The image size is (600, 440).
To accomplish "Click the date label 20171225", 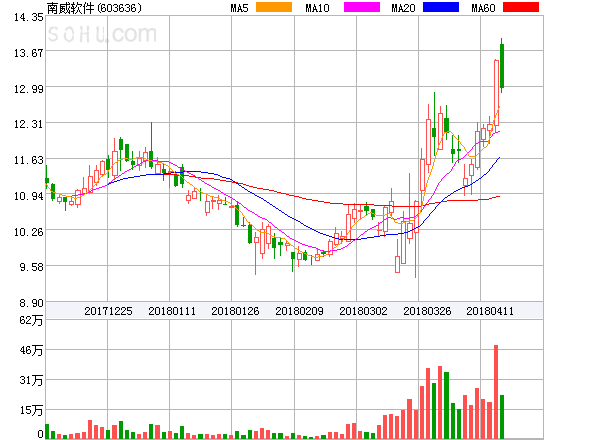I will pos(108,311).
